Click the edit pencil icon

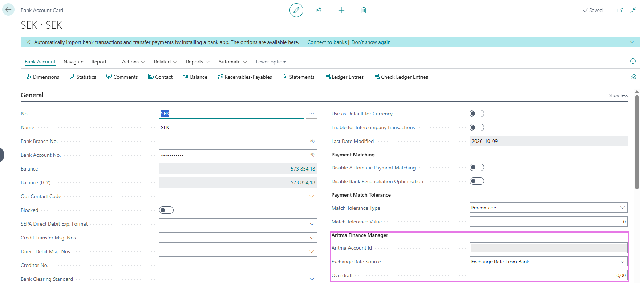[296, 10]
